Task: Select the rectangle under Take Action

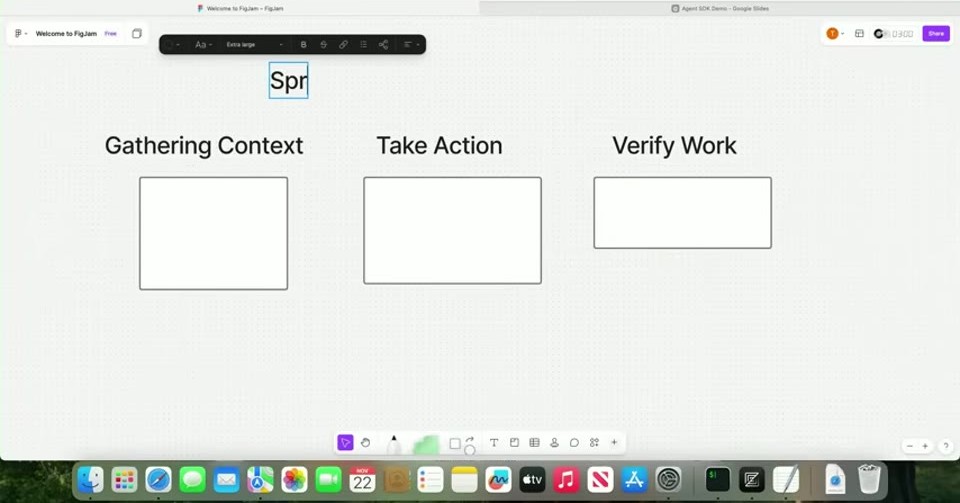Action: [452, 231]
